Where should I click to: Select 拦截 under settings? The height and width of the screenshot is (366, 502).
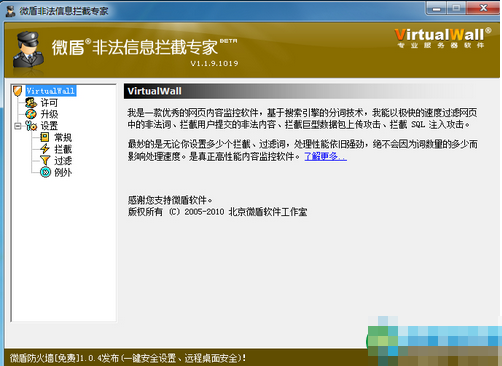coord(63,149)
